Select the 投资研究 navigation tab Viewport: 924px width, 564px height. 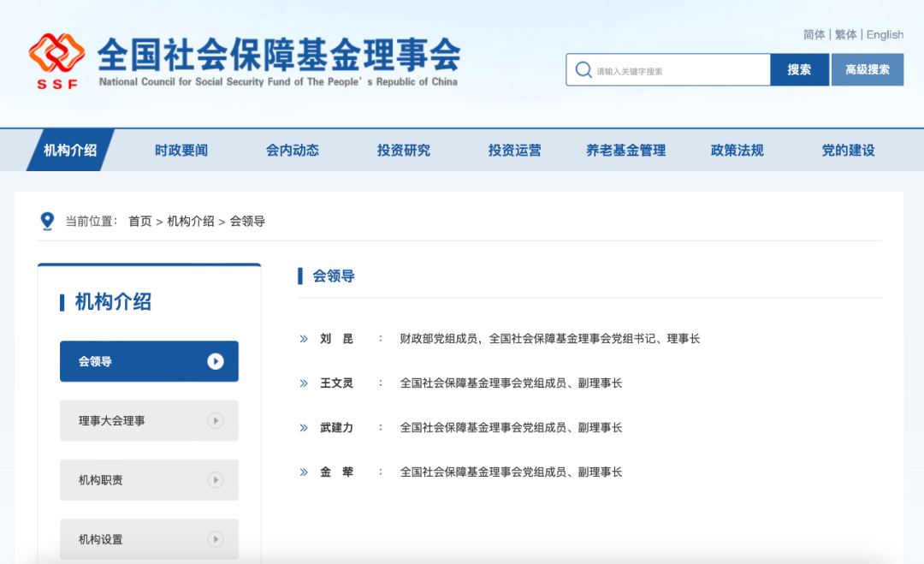coord(404,151)
